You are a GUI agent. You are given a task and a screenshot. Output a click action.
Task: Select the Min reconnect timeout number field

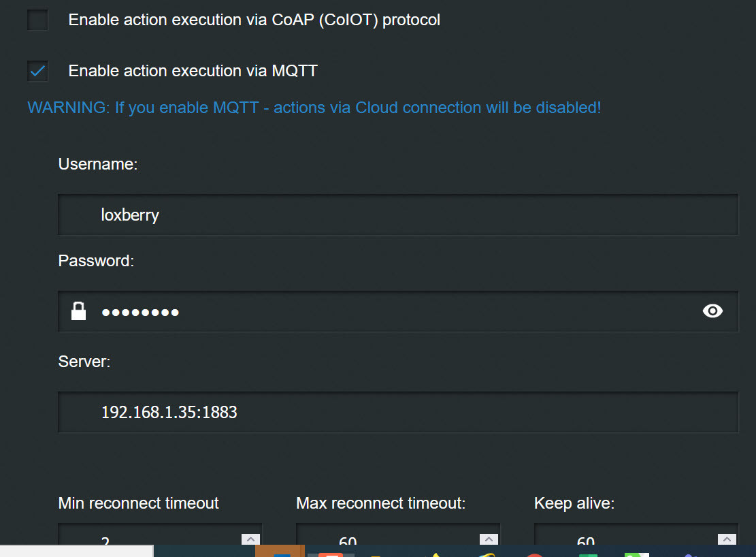point(150,539)
